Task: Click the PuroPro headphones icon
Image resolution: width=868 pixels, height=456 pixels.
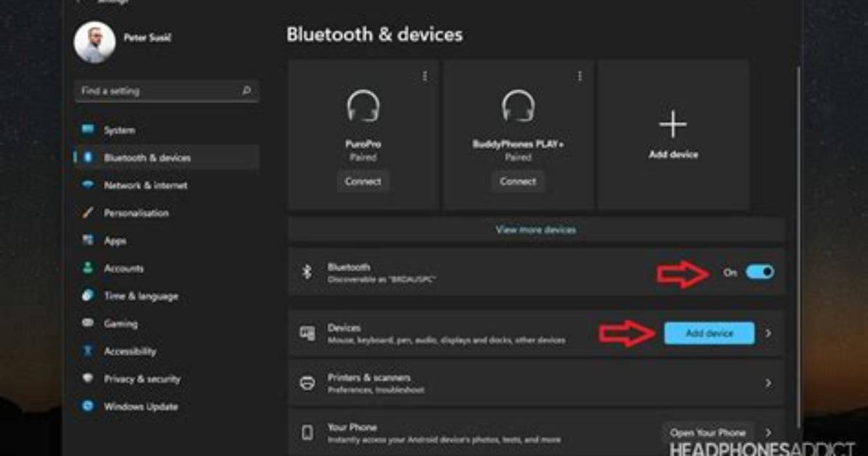Action: pyautogui.click(x=363, y=106)
